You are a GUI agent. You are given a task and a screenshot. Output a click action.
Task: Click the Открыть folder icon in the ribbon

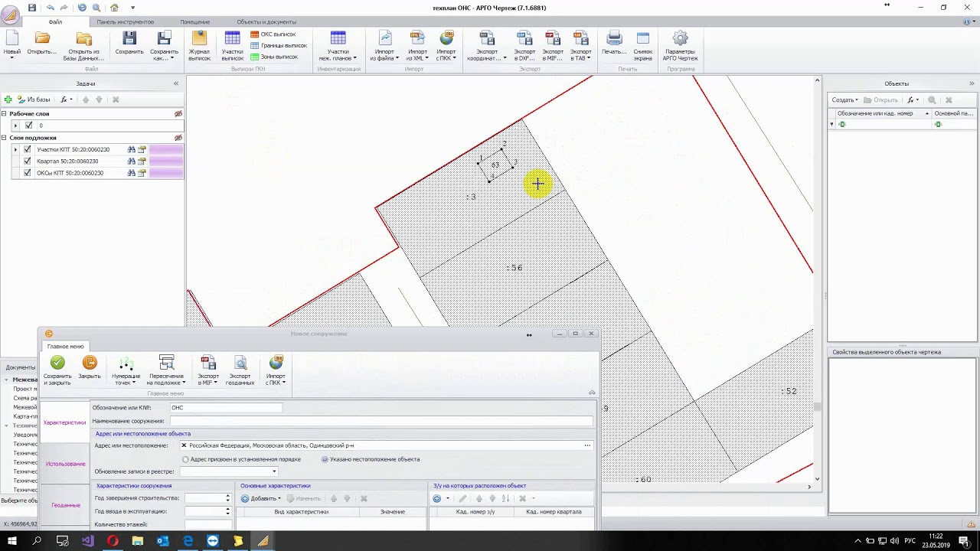click(42, 38)
